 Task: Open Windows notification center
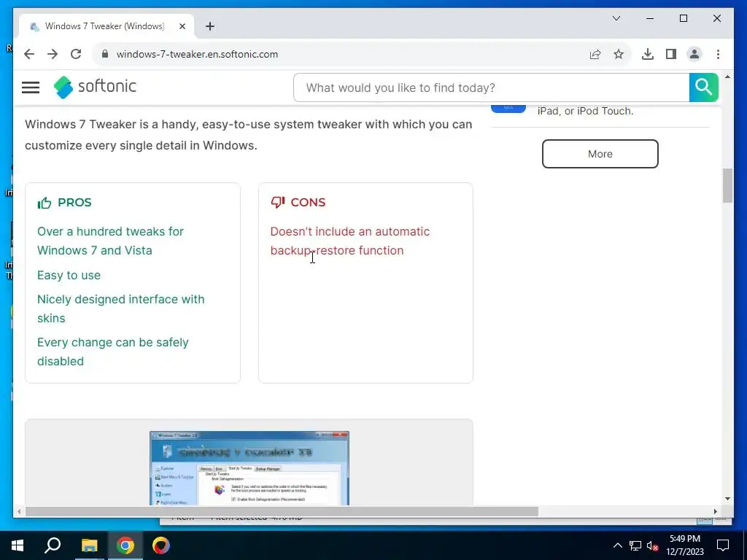point(723,545)
